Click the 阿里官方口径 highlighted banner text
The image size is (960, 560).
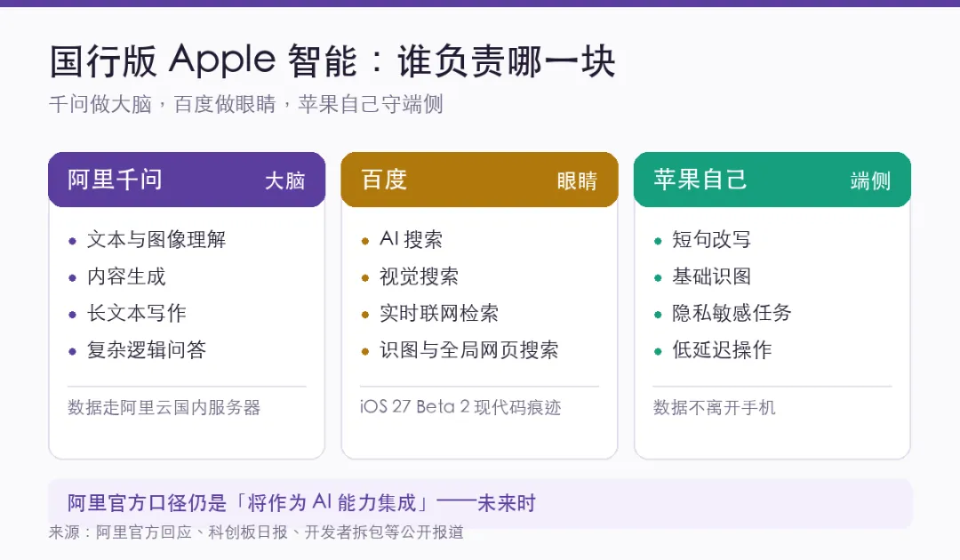coord(301,503)
